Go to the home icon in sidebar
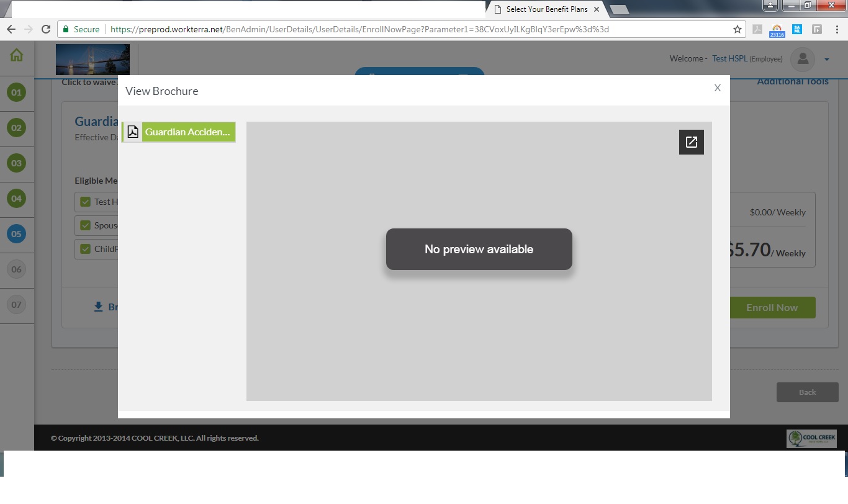This screenshot has height=504, width=848. coord(17,55)
